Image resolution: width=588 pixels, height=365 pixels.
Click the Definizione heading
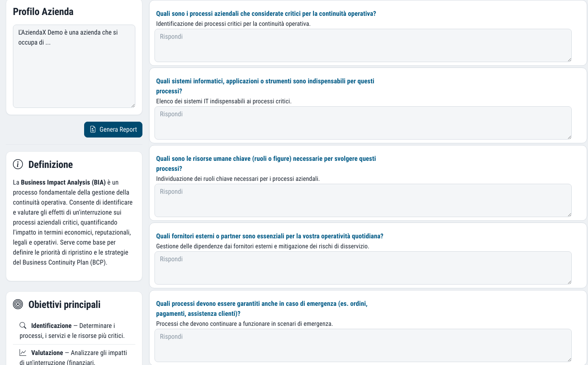[51, 165]
